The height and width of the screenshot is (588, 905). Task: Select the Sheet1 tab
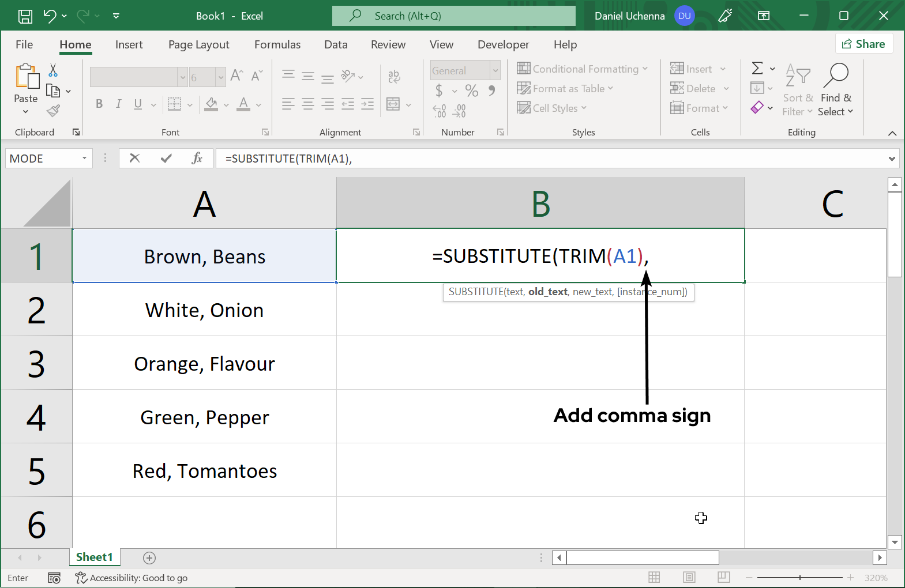pyautogui.click(x=94, y=557)
